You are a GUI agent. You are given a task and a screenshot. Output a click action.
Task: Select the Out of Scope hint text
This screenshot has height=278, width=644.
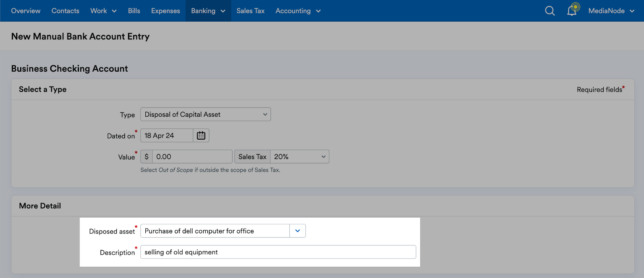click(176, 170)
